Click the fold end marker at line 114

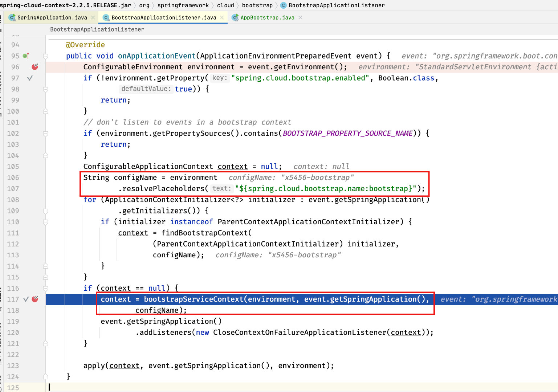pyautogui.click(x=45, y=266)
